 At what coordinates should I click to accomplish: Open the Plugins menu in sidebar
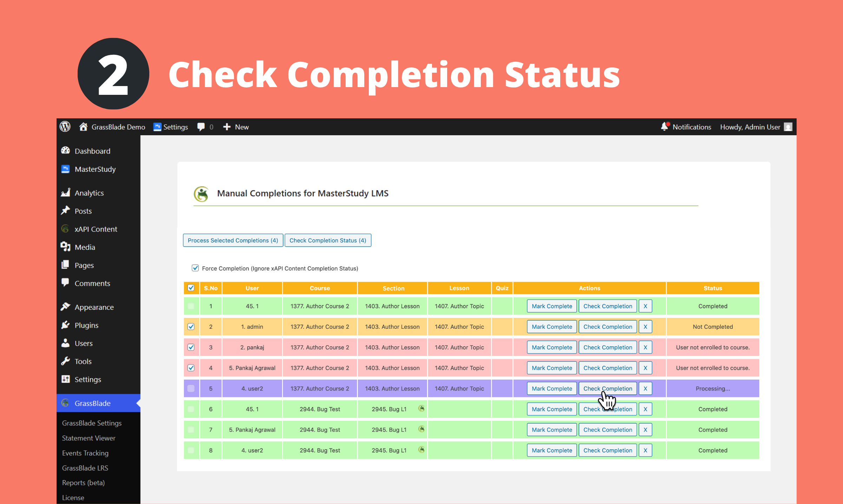click(x=86, y=325)
